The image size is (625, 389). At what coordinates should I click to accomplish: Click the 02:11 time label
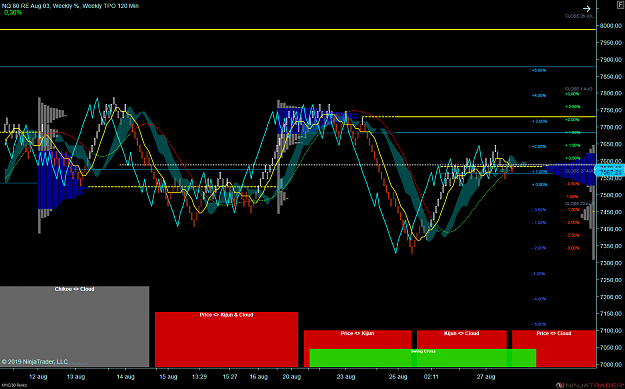[431, 377]
